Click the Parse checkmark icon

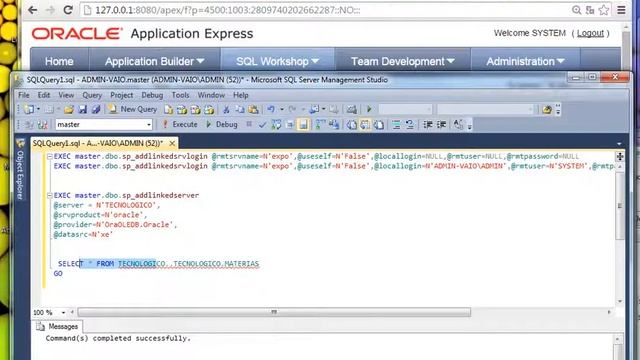pyautogui.click(x=262, y=124)
